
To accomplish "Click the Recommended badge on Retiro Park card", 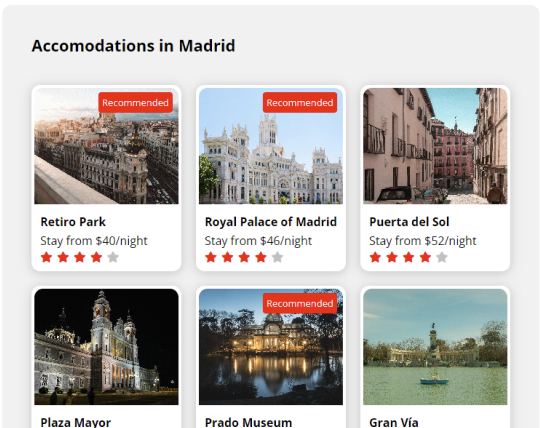I will (x=135, y=103).
